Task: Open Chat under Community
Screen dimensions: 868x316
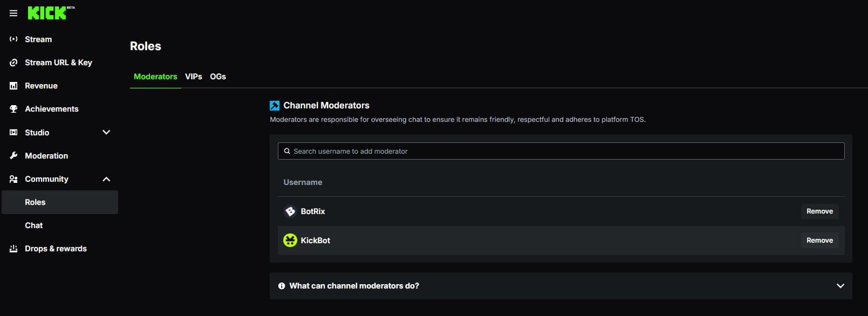Action: pyautogui.click(x=60, y=225)
